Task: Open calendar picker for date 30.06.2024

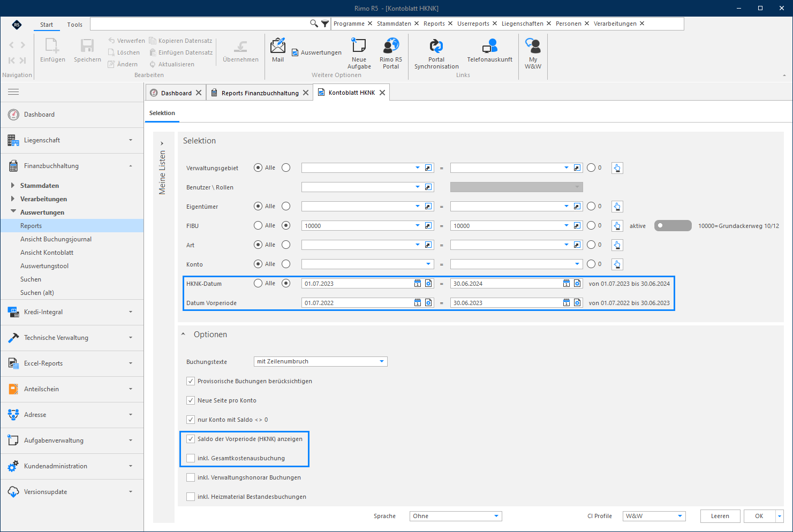Action: click(x=567, y=284)
